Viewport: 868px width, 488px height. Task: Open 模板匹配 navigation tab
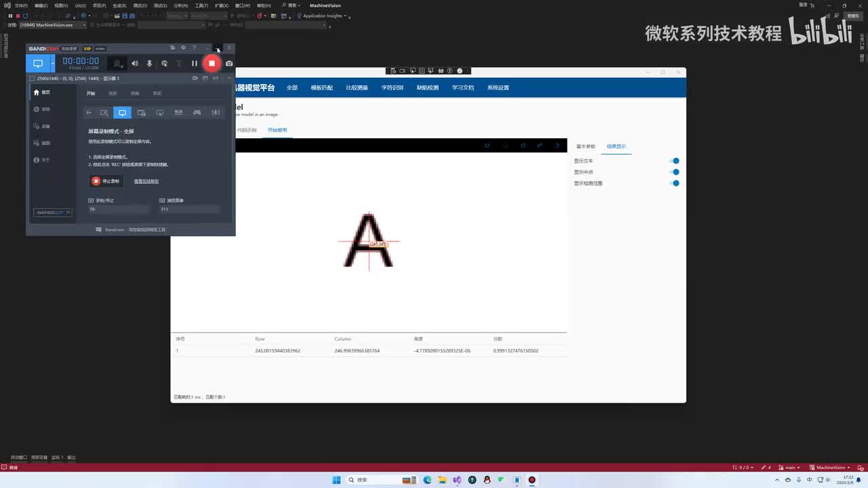322,87
